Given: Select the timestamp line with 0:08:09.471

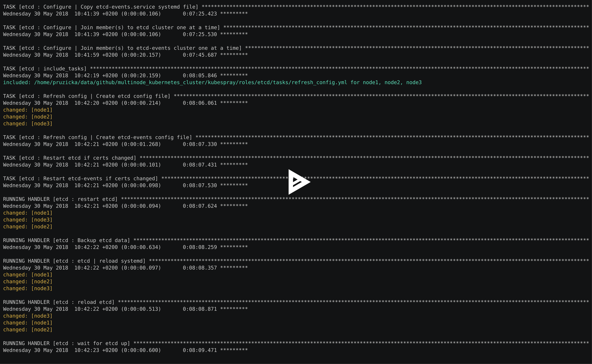Looking at the screenshot, I should click(x=125, y=350).
